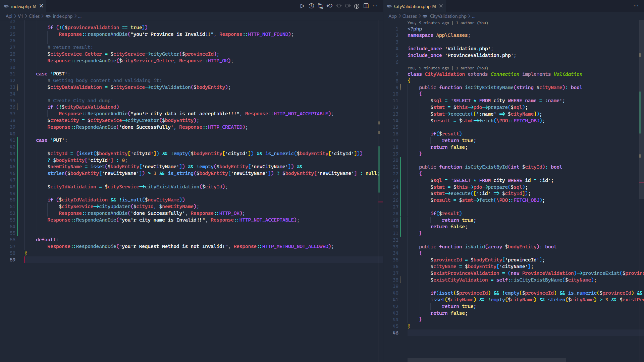Click the dimmed commit-with-arrow revision icon
Viewport: 644px width, 362px height.
[348, 6]
